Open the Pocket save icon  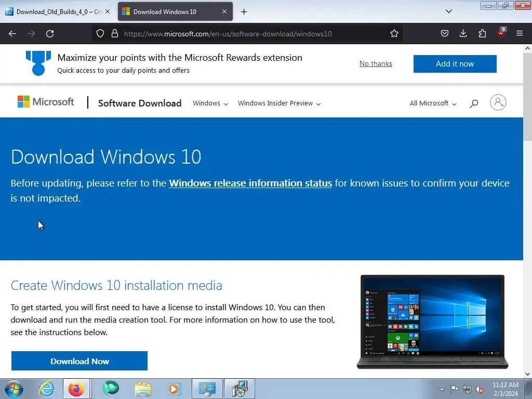[x=445, y=34]
